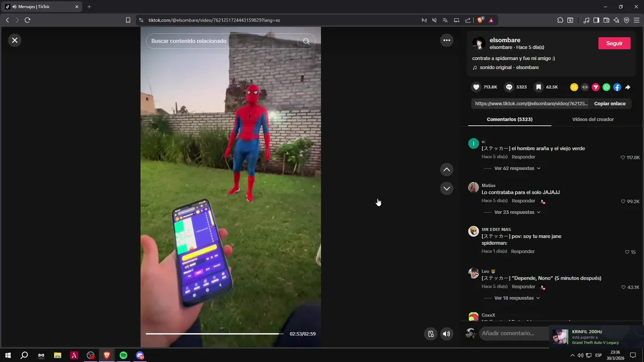Open sonido original - elsombare sound

click(509, 67)
